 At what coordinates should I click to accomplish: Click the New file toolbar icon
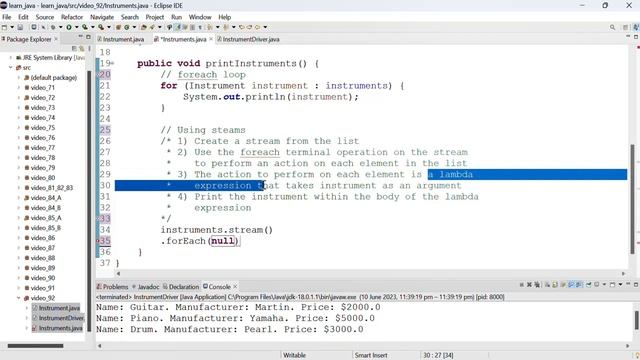point(4,27)
